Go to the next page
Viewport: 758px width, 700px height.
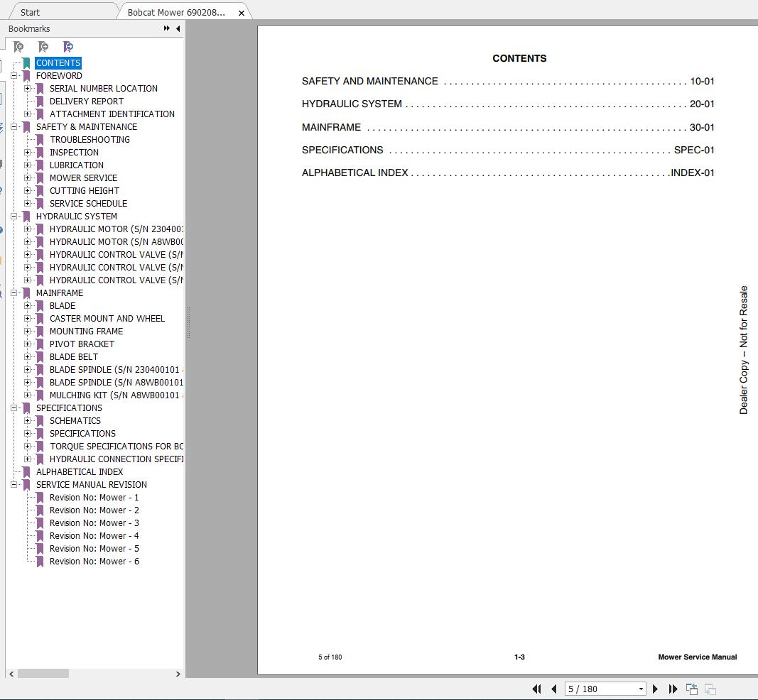pos(655,689)
